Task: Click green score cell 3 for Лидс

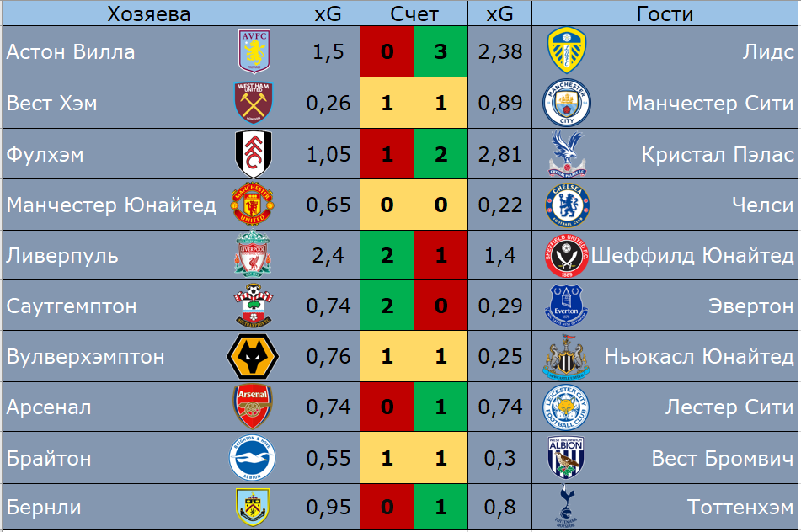Action: [x=441, y=52]
